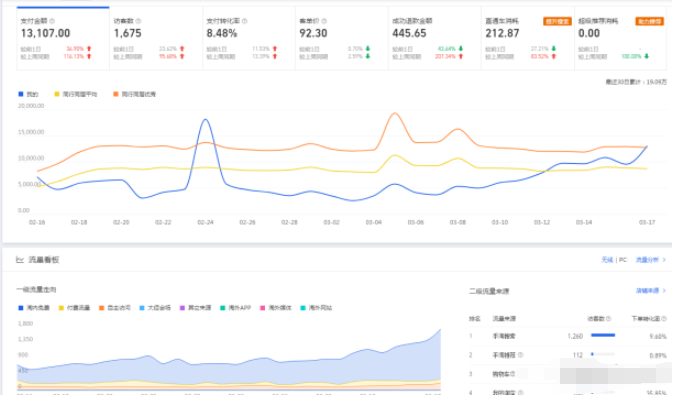Open the help icon on 下单转化率 column header
The height and width of the screenshot is (408, 685).
664,319
